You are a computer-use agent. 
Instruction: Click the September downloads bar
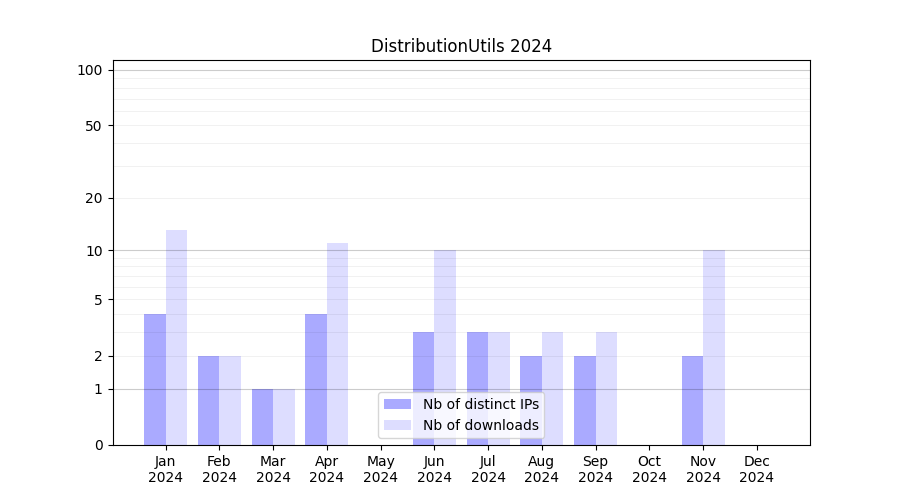pos(606,388)
